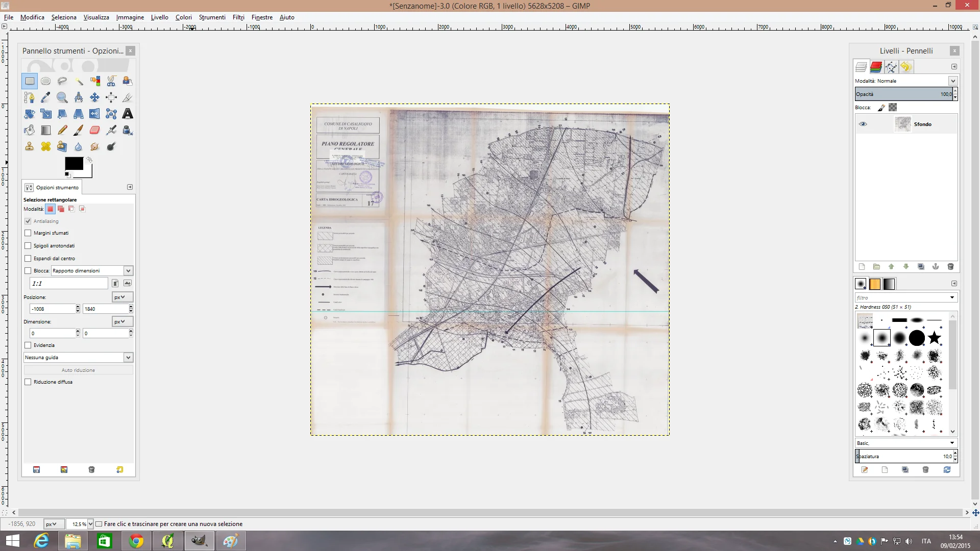Image resolution: width=980 pixels, height=551 pixels.
Task: Select the Free Select lasso tool
Action: (x=62, y=81)
